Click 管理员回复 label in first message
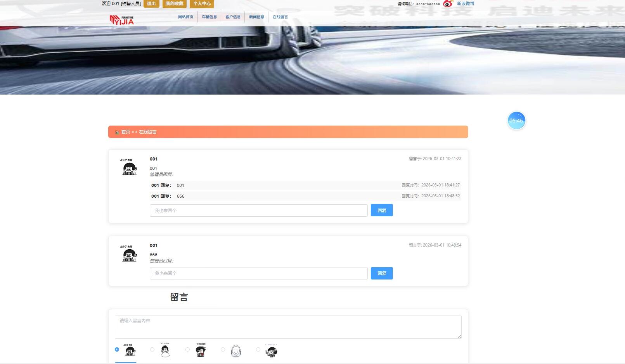The width and height of the screenshot is (625, 364). (162, 174)
